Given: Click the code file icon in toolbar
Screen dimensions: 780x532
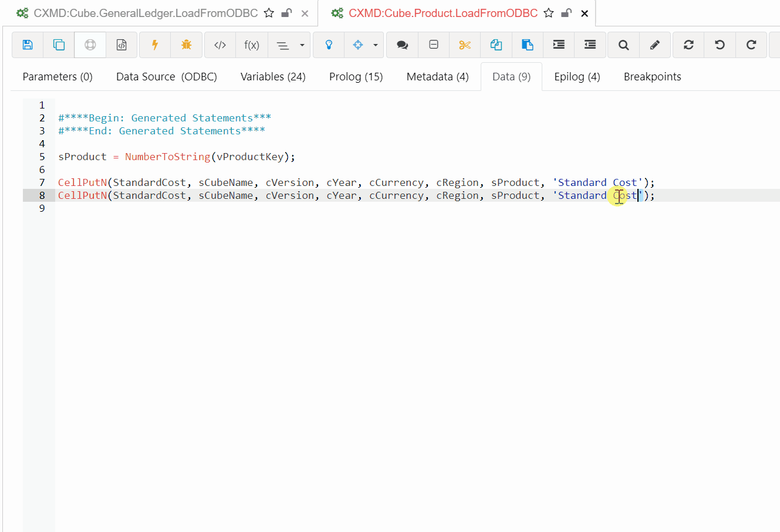Looking at the screenshot, I should [x=121, y=45].
